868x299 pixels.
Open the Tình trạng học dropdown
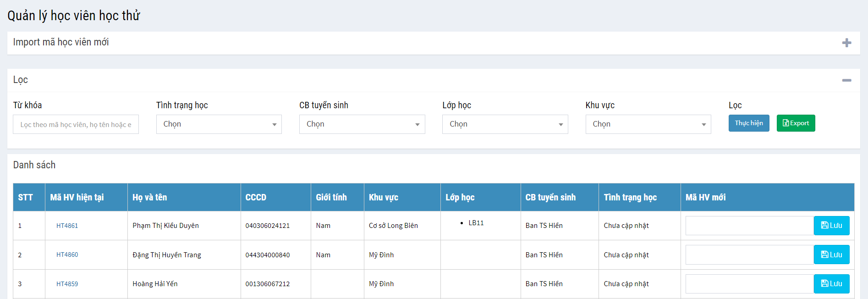pyautogui.click(x=219, y=124)
